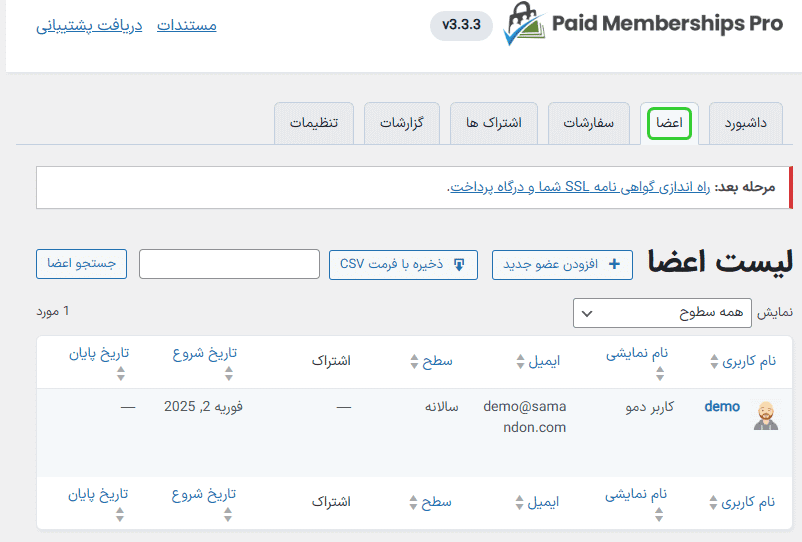802x542 pixels.
Task: Click the plus icon in افزودن عضو جدید
Action: click(x=614, y=264)
